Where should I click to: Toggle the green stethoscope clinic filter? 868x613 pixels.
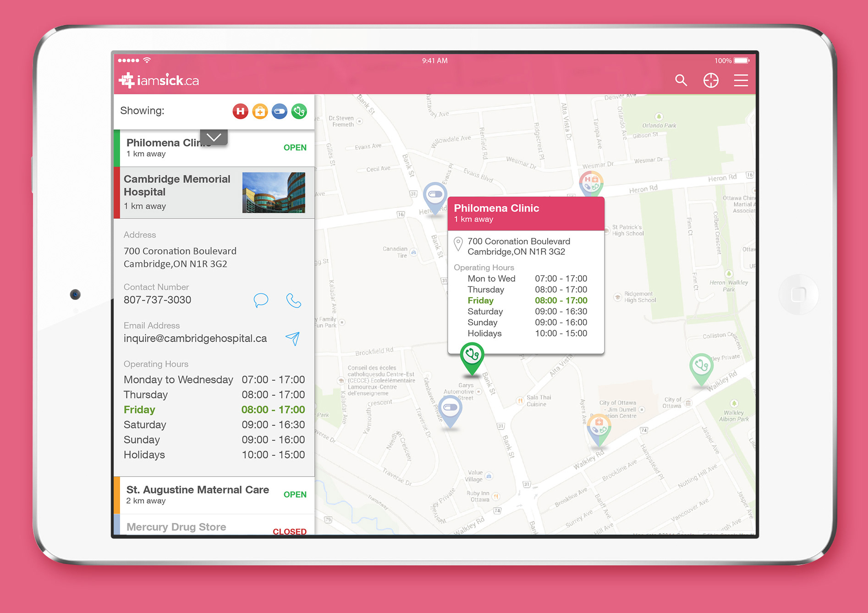click(x=299, y=111)
